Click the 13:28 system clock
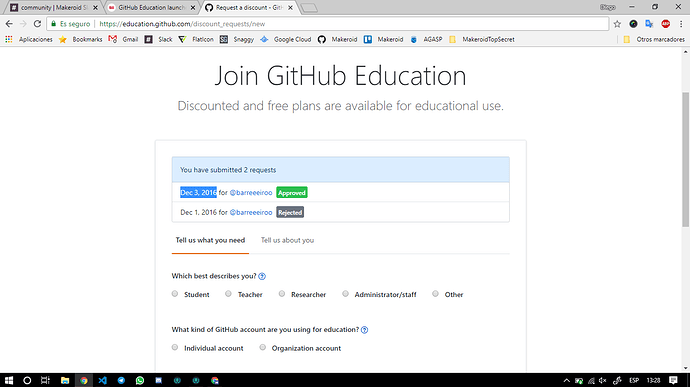 (x=653, y=380)
